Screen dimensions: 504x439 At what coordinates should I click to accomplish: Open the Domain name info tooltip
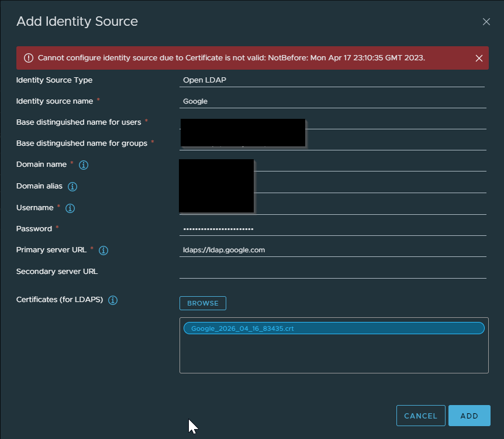[x=83, y=165]
